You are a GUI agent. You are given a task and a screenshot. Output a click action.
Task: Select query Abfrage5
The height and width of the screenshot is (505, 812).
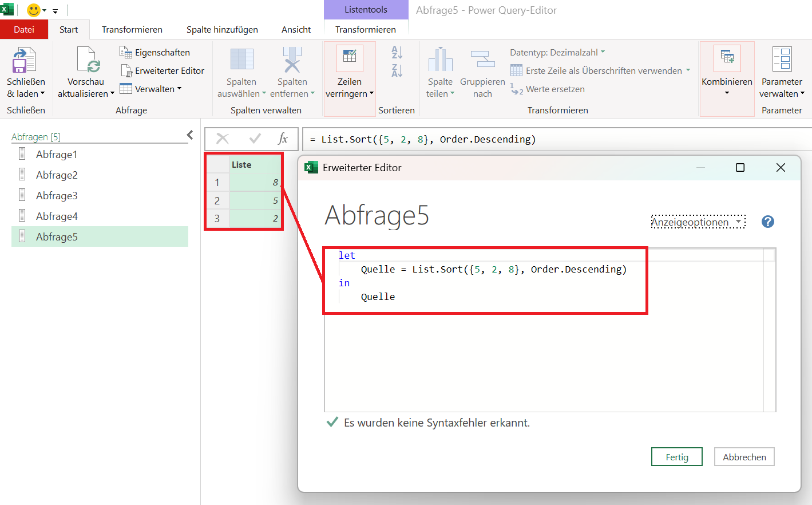100,236
